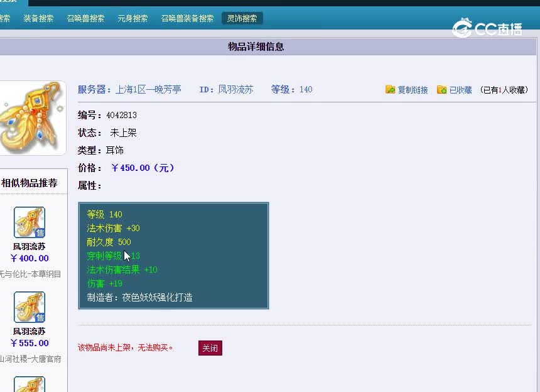Image resolution: width=540 pixels, height=392 pixels.
Task: Click the 等级 140 attribute line
Action: coord(104,214)
